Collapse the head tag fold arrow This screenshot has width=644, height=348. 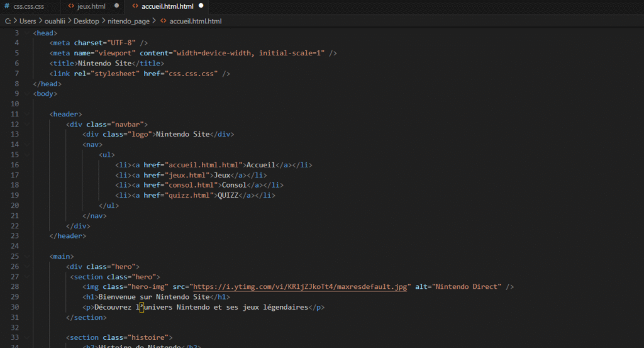[27, 33]
